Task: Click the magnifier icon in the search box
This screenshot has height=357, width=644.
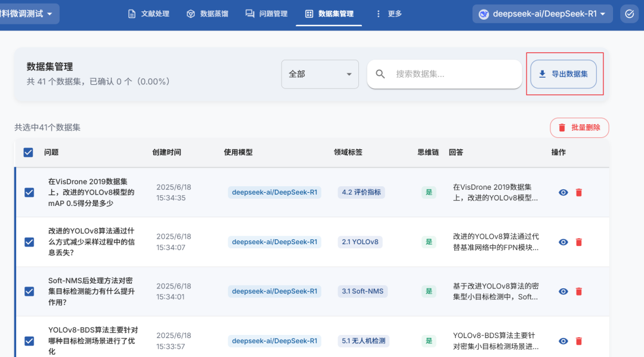Action: pyautogui.click(x=380, y=73)
